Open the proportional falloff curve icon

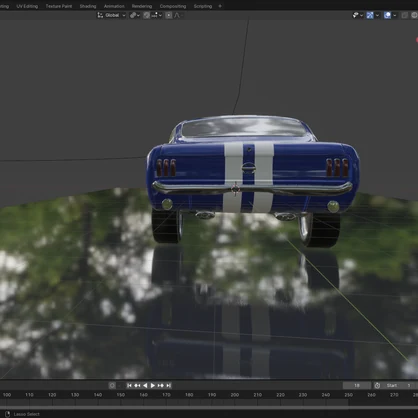tap(177, 15)
